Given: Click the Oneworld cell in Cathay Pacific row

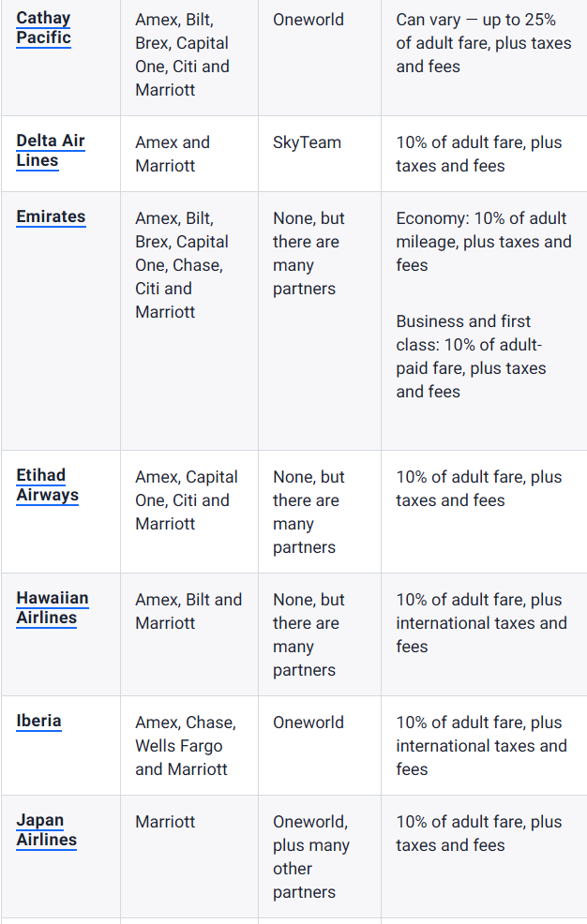Looking at the screenshot, I should tap(309, 19).
